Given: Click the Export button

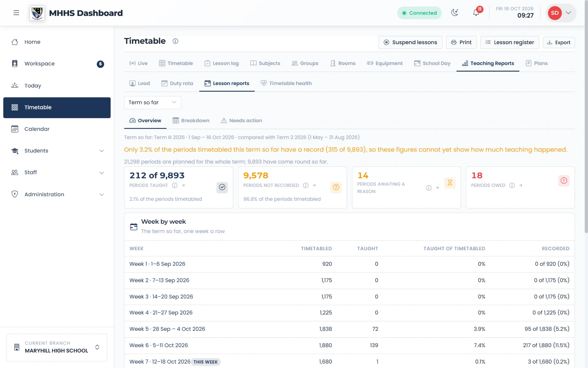Looking at the screenshot, I should (559, 42).
